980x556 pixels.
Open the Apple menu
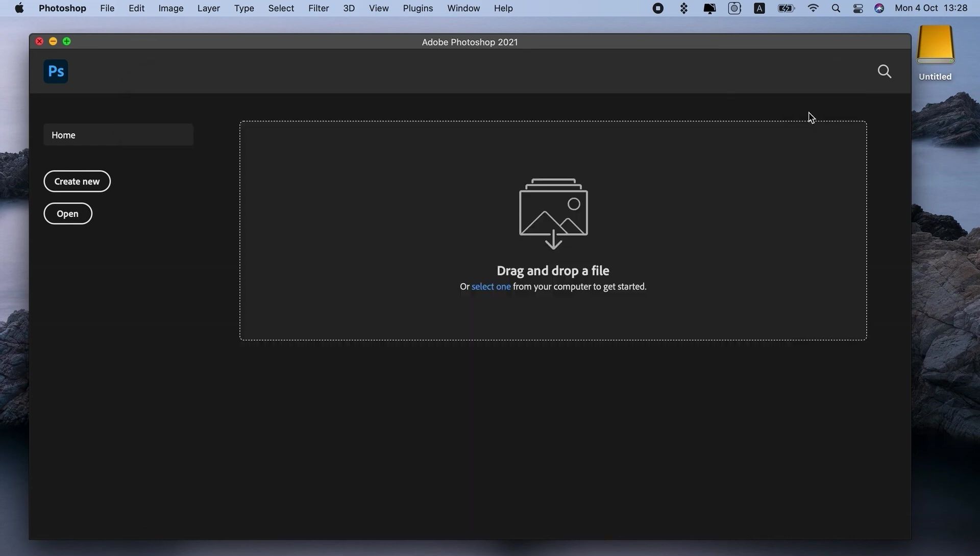(19, 8)
